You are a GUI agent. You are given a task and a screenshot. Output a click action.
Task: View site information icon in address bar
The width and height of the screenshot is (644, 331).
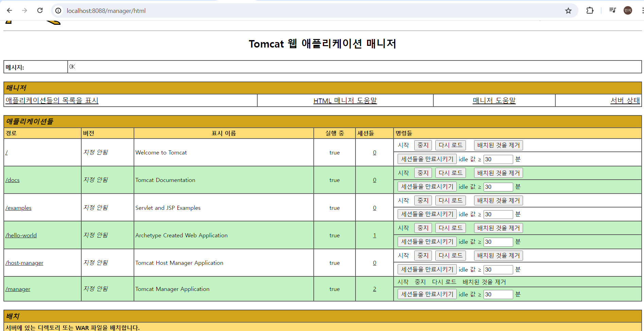tap(58, 11)
